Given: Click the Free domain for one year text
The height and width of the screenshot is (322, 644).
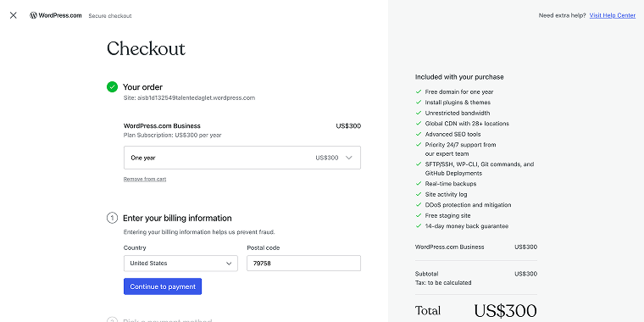Looking at the screenshot, I should click(459, 92).
